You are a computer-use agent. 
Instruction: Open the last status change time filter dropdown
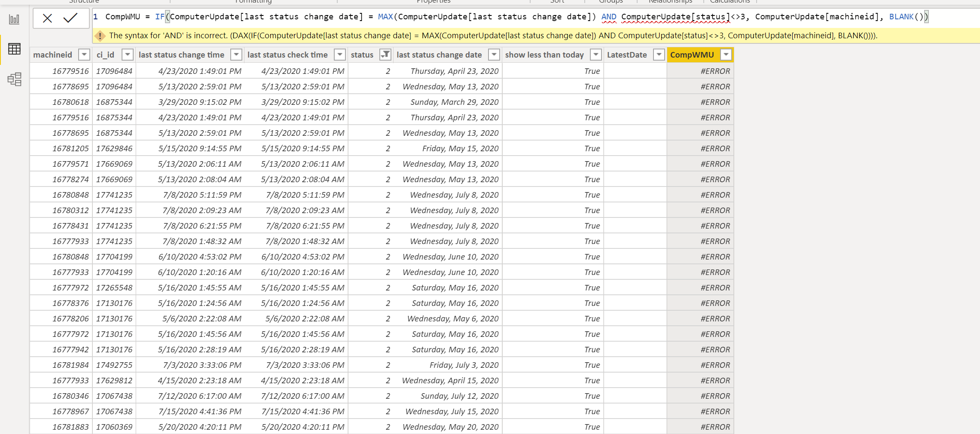tap(236, 55)
